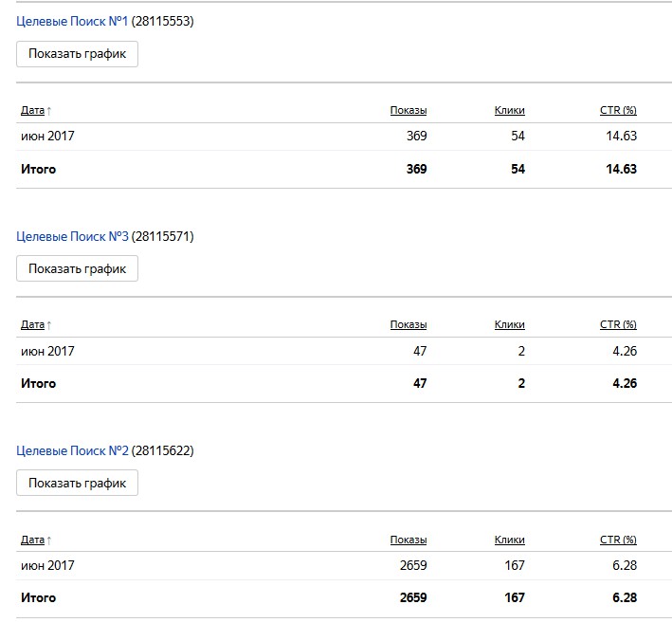Open the Целевые Поиск №2 campaign link
This screenshot has height=641, width=672.
coord(72,450)
